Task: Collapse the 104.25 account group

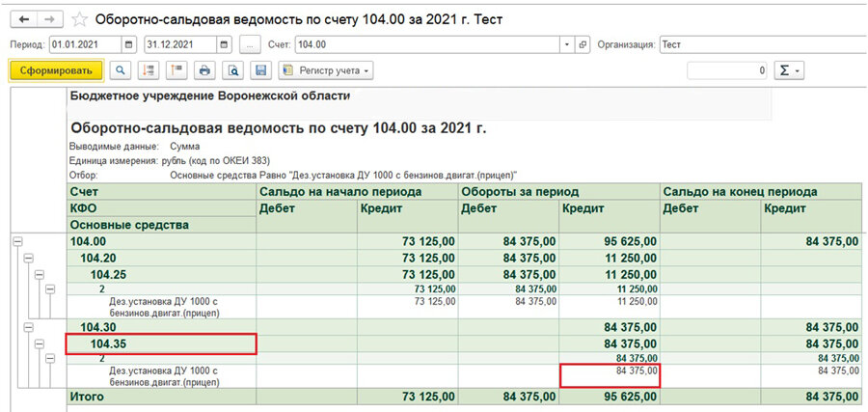Action: [40, 274]
